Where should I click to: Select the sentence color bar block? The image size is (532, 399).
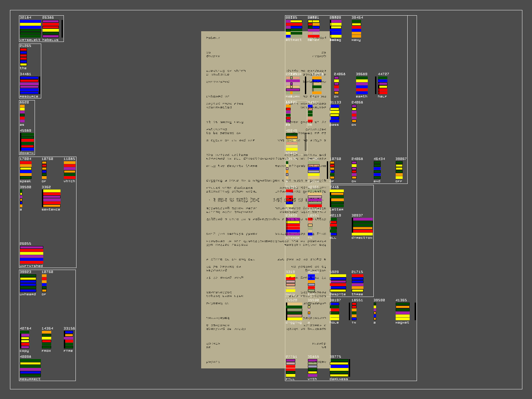click(x=51, y=199)
